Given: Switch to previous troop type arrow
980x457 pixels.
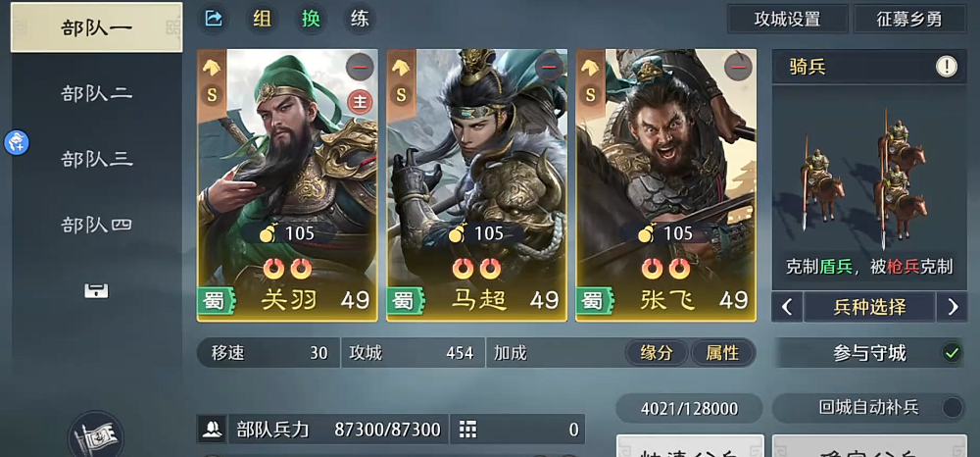Looking at the screenshot, I should click(788, 306).
